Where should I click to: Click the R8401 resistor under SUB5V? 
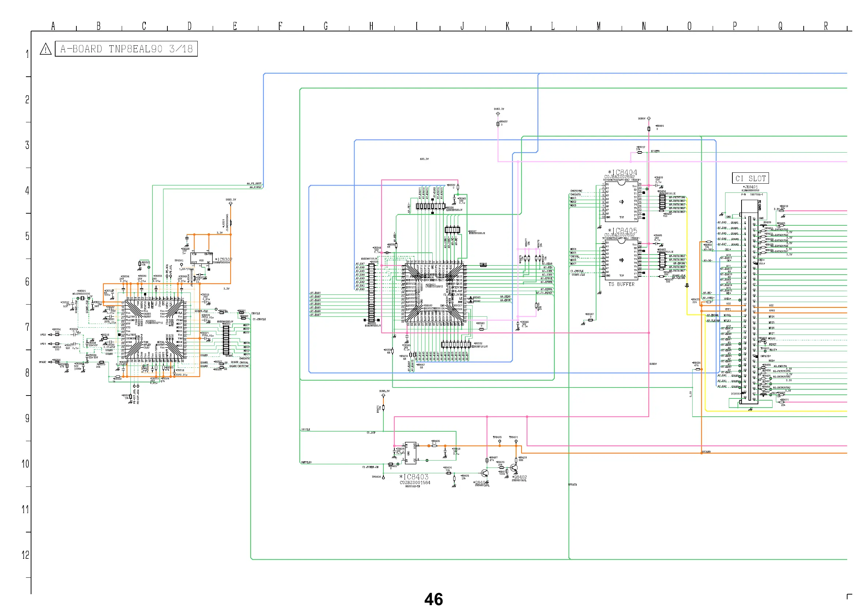pyautogui.click(x=649, y=129)
